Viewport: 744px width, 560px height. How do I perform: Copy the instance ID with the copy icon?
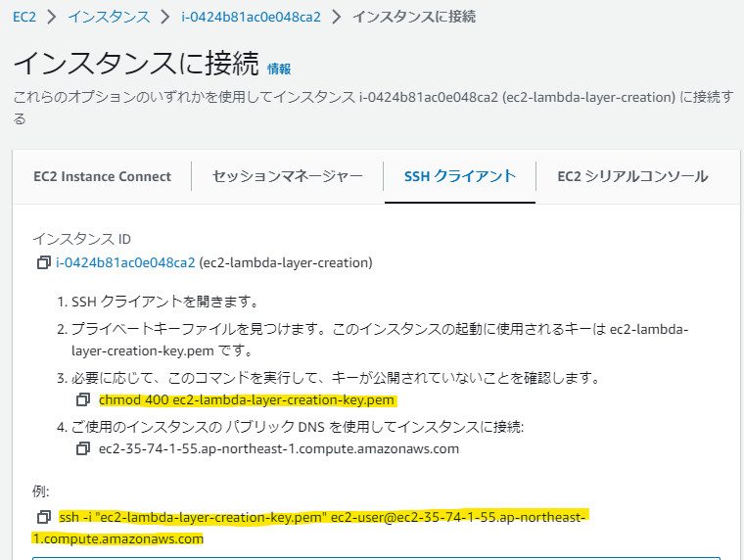44,262
